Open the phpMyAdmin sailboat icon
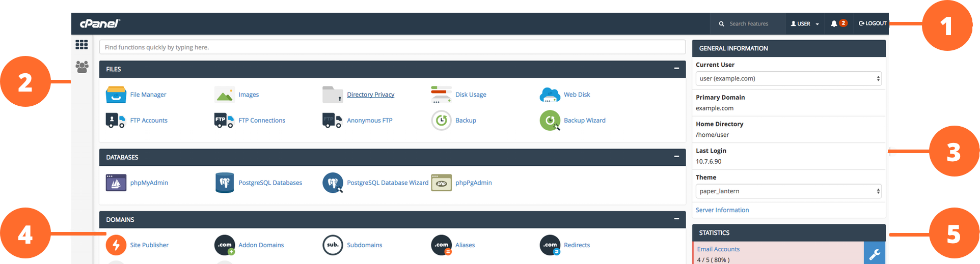Viewport: 980px width, 264px height. pos(116,183)
